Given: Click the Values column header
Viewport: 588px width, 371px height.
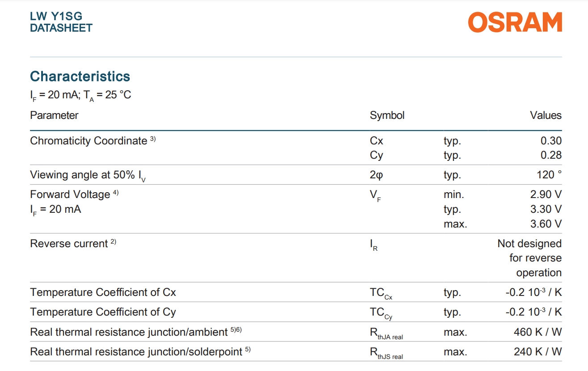Looking at the screenshot, I should click(546, 115).
